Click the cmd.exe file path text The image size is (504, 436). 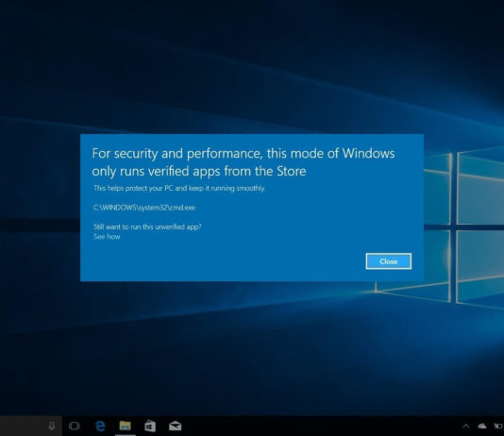[144, 208]
